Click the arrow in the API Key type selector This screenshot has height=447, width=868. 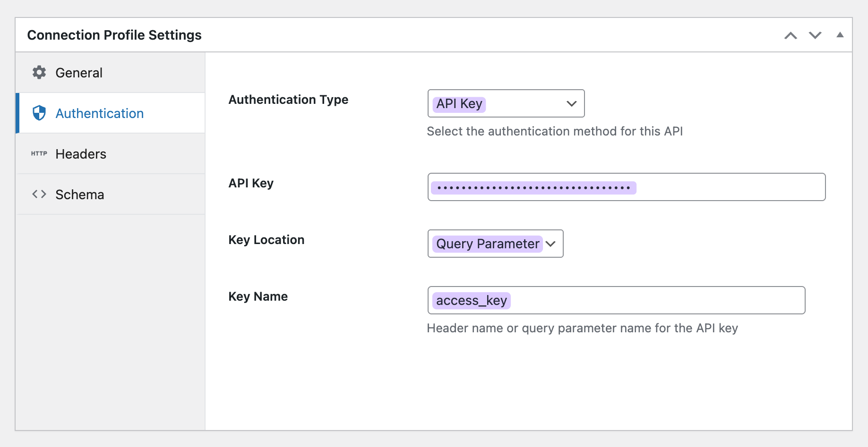(571, 104)
